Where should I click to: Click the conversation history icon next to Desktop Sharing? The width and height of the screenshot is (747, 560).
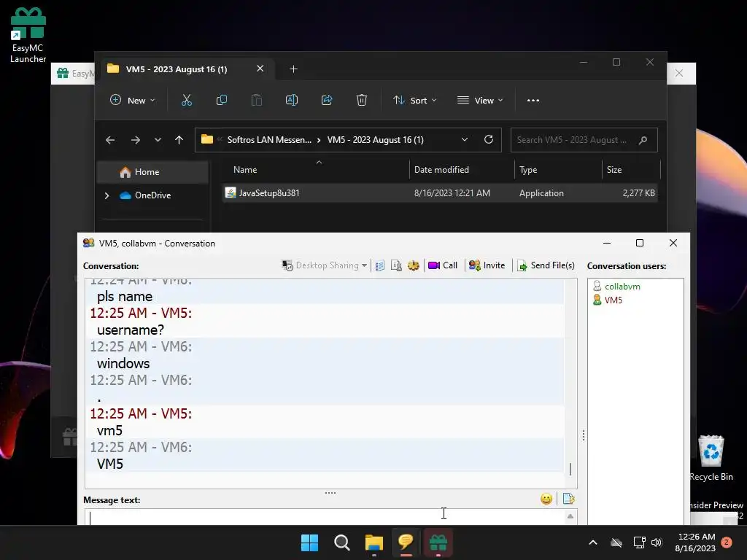(x=379, y=265)
